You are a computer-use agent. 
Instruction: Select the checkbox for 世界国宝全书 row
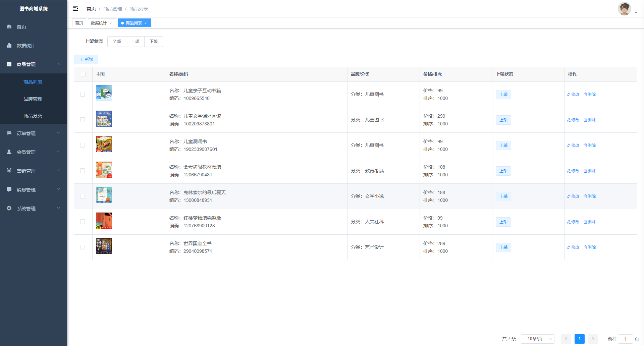click(83, 247)
